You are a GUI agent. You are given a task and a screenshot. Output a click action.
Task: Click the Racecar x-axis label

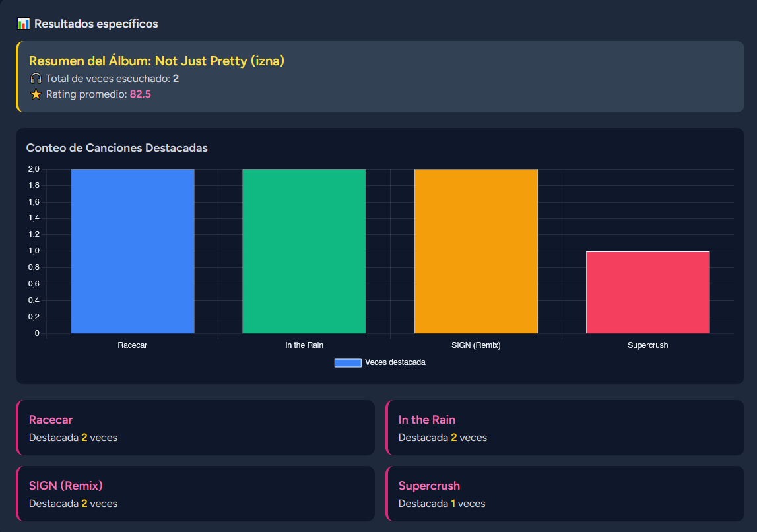coord(132,345)
